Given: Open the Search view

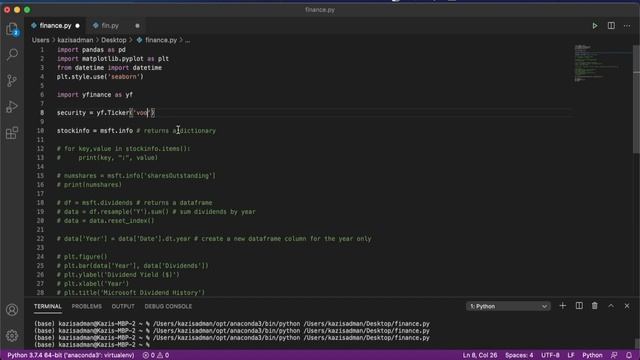Looking at the screenshot, I should coord(12,54).
